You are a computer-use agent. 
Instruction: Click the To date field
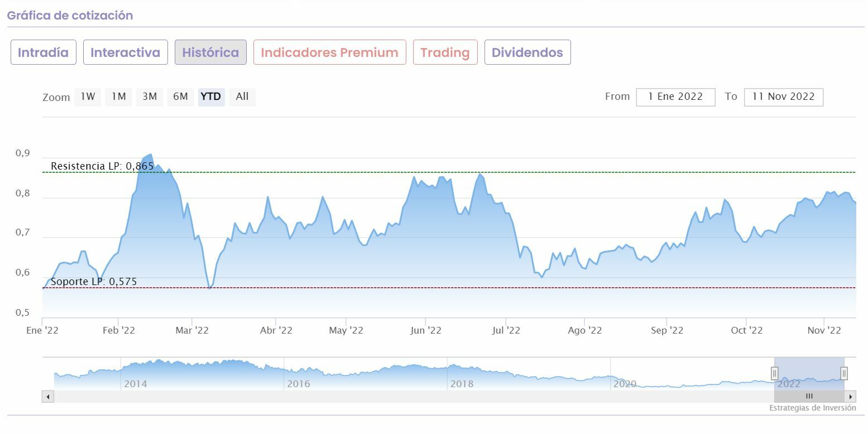pyautogui.click(x=783, y=97)
